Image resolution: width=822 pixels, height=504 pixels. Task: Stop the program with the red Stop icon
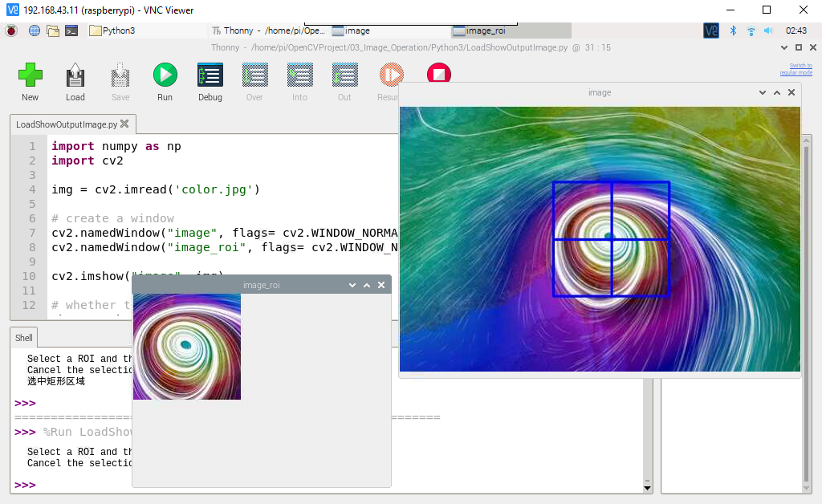click(439, 74)
